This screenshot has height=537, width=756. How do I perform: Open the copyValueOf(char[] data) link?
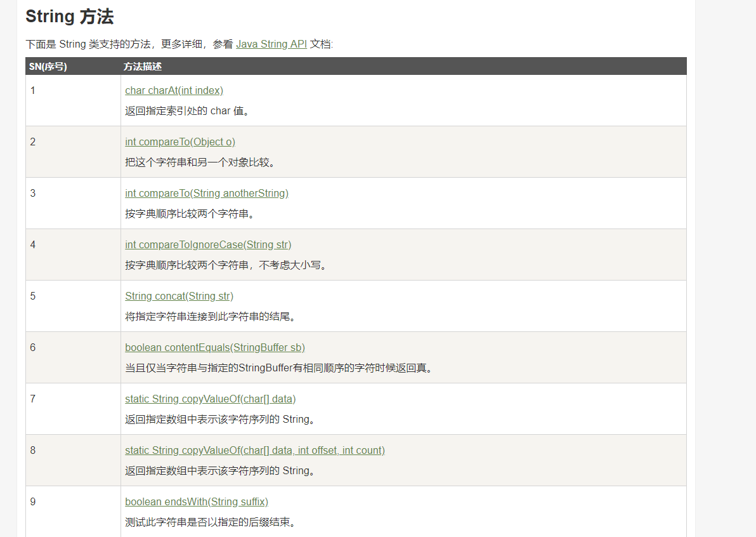coord(210,399)
